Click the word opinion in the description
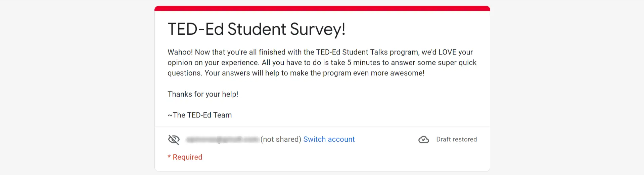Screen dimensions: 644x175 [180, 63]
